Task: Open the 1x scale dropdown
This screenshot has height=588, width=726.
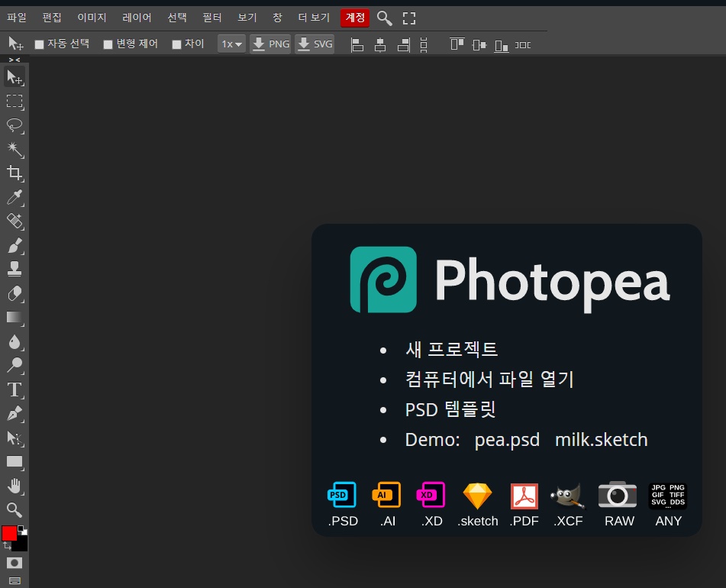Action: click(x=231, y=44)
